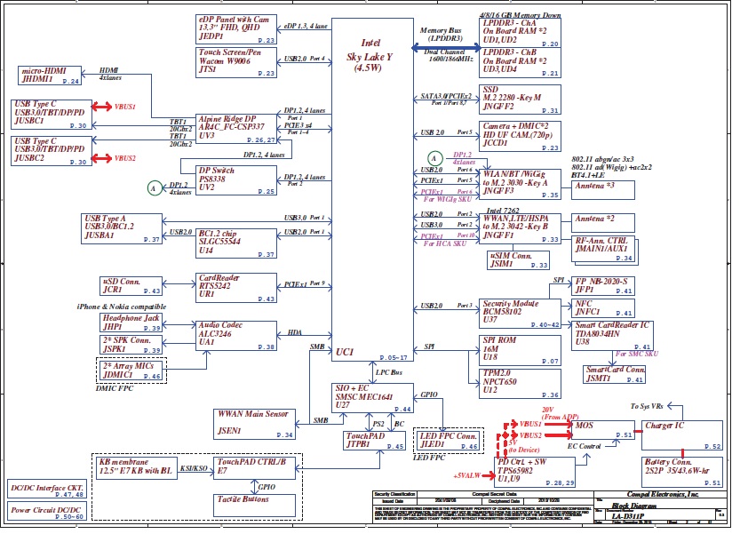This screenshot has width=756, height=534.
Task: Select the "Touch Screen/Pen" Wacom W9006 block
Action: coord(236,62)
